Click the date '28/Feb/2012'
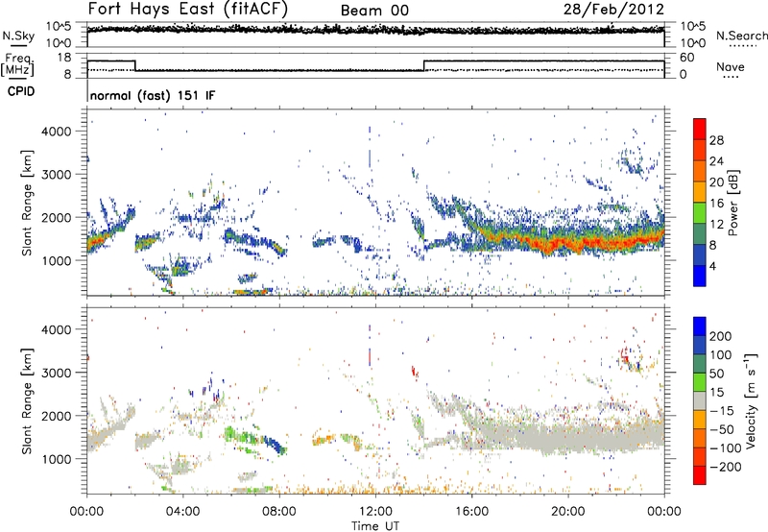Image resolution: width=768 pixels, height=532 pixels. [613, 10]
